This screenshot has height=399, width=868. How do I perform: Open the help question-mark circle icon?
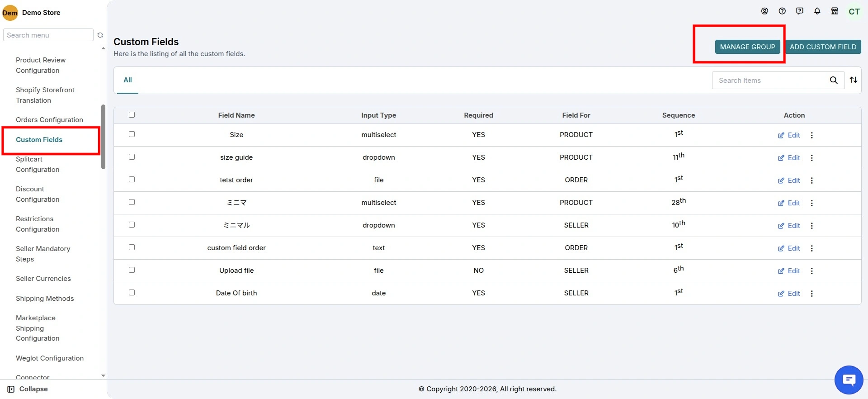[782, 11]
